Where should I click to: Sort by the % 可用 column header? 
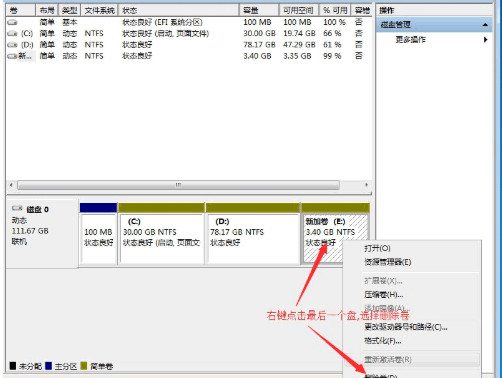click(335, 11)
